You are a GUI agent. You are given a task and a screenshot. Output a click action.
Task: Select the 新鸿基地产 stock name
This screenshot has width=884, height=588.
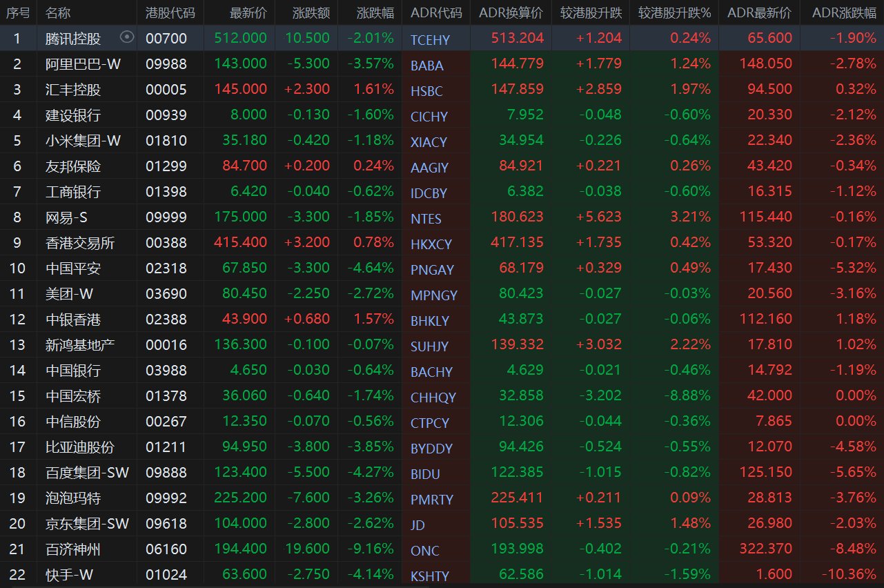coord(80,345)
